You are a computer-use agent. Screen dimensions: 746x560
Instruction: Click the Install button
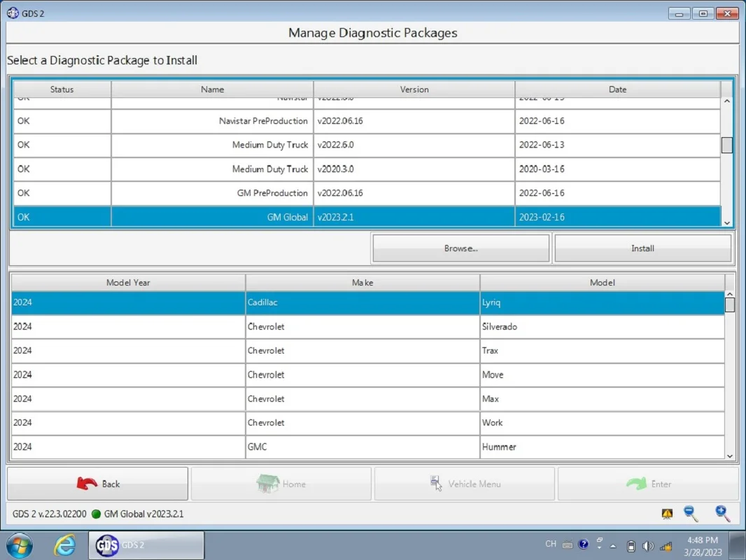(x=642, y=248)
